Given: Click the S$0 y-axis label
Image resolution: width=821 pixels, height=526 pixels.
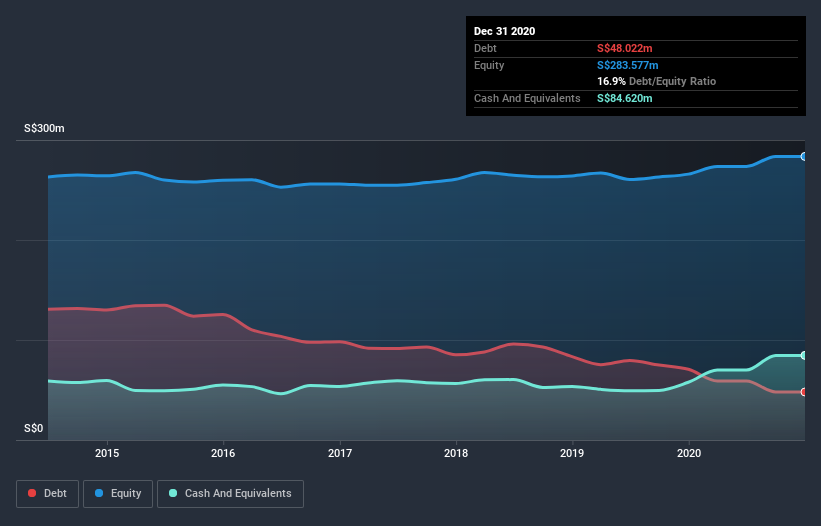Looking at the screenshot, I should (x=34, y=428).
